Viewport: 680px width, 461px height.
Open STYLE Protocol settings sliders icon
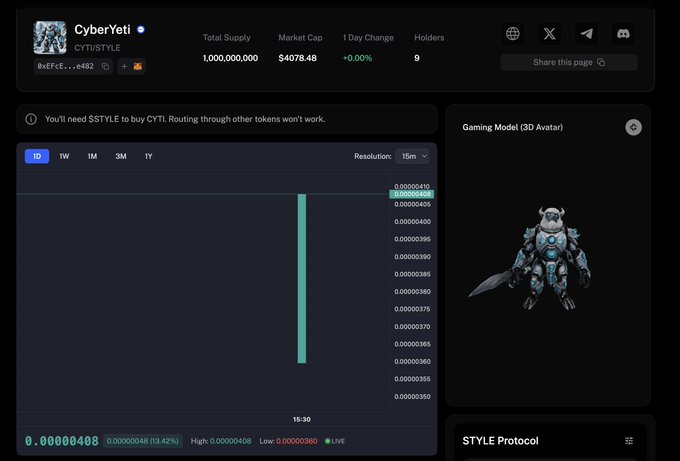click(629, 441)
